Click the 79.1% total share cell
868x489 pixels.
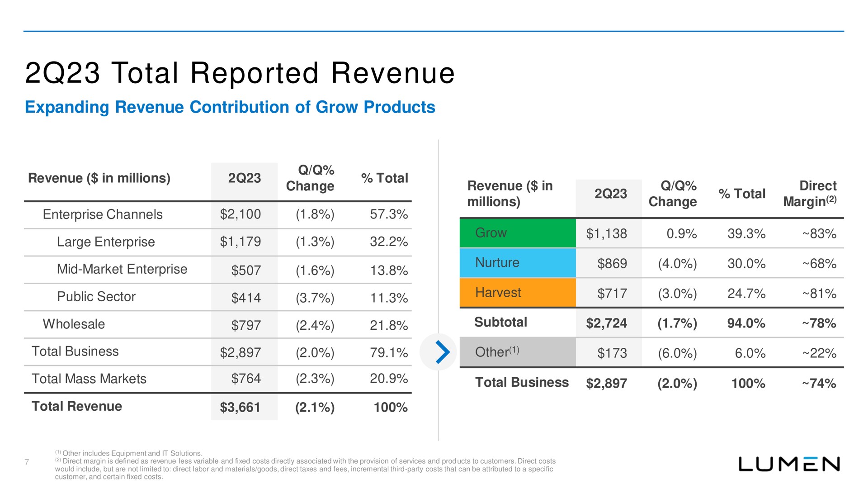tap(389, 352)
